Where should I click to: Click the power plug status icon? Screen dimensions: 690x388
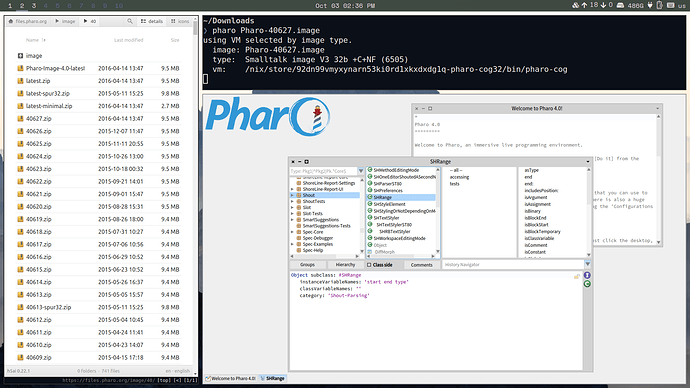tap(650, 5)
